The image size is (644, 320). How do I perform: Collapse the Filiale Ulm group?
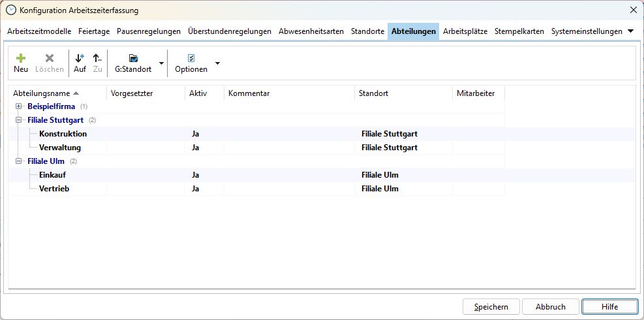click(19, 161)
